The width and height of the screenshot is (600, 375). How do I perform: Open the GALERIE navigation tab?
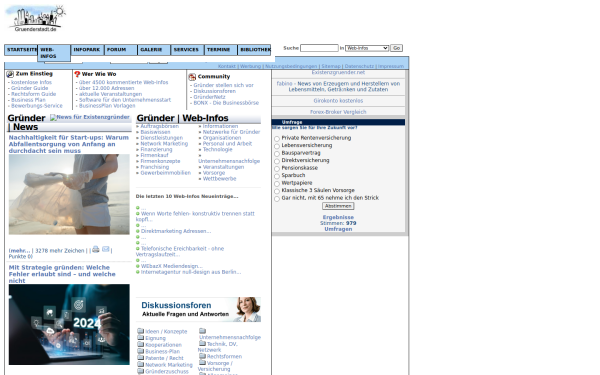154,50
